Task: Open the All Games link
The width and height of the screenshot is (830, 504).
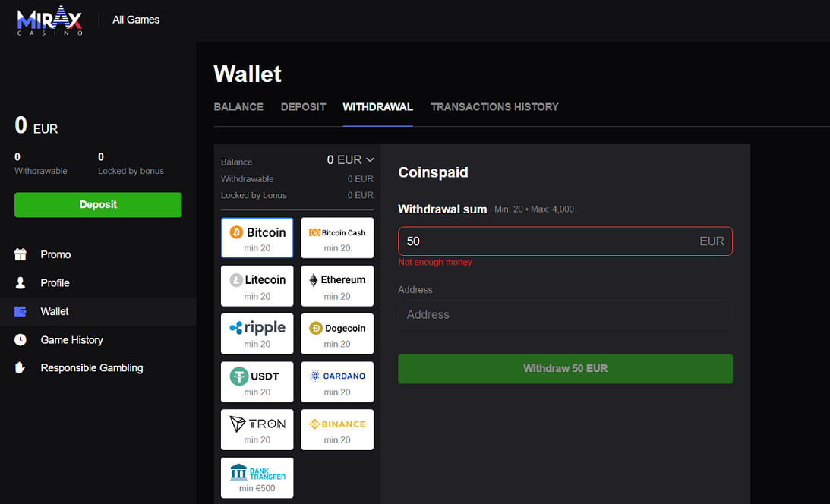Action: pyautogui.click(x=136, y=20)
